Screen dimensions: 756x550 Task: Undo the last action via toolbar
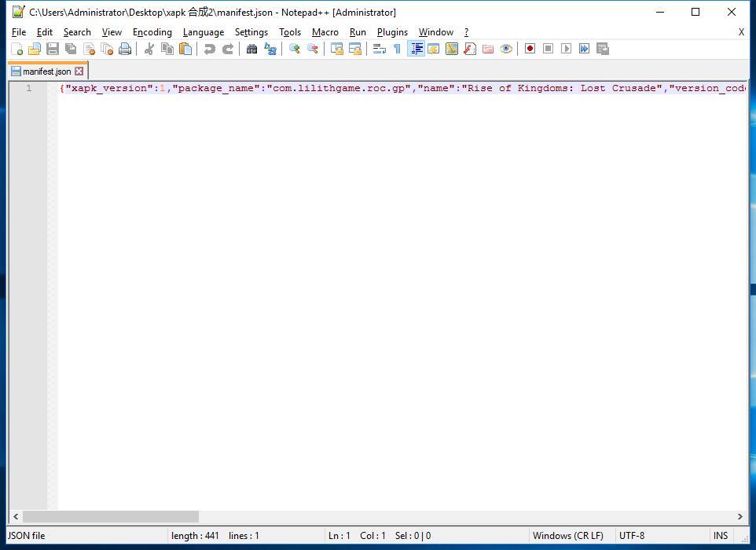[x=209, y=49]
